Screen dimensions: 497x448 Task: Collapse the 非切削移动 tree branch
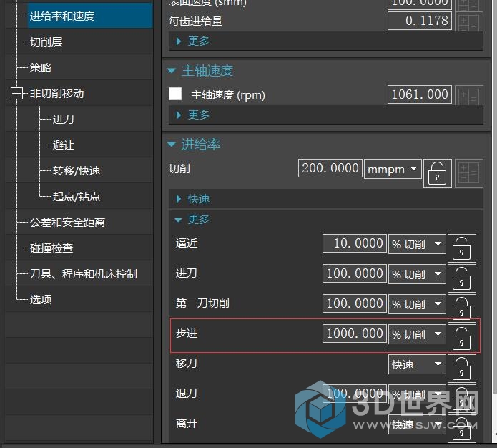16,94
